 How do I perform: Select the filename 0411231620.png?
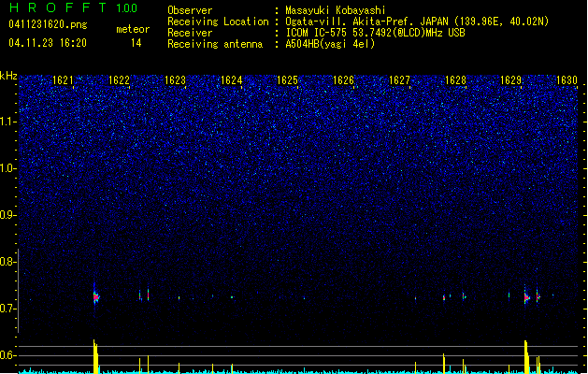click(48, 24)
